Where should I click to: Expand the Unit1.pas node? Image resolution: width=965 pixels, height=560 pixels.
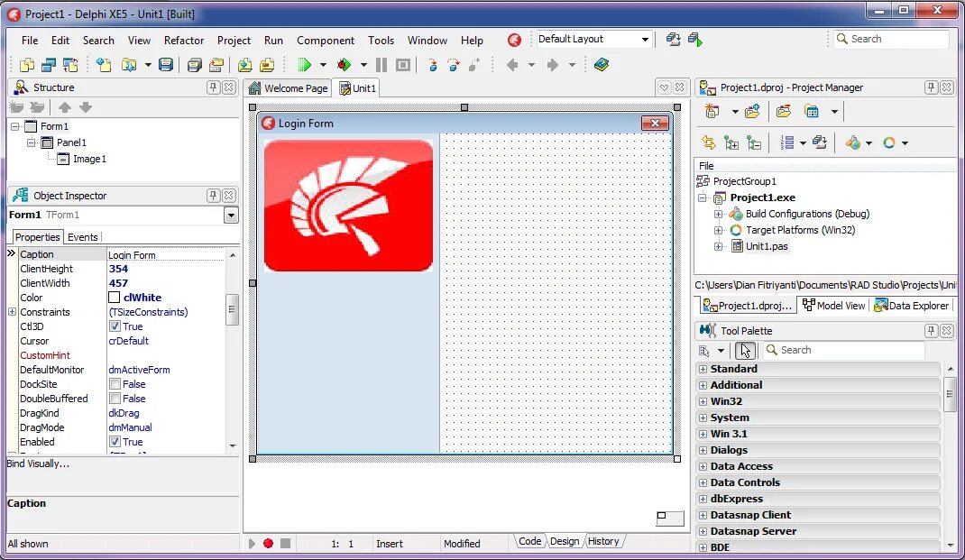(x=718, y=246)
